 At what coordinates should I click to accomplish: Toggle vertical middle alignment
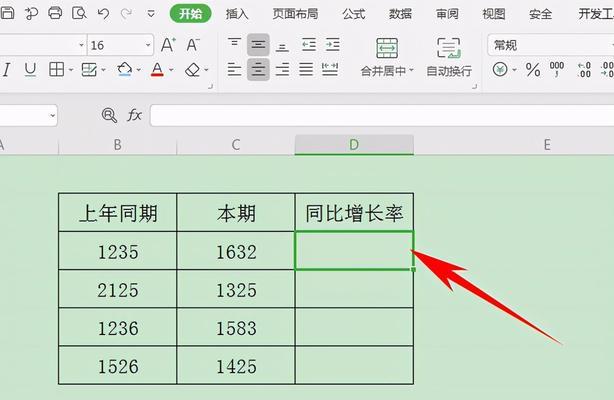[258, 45]
